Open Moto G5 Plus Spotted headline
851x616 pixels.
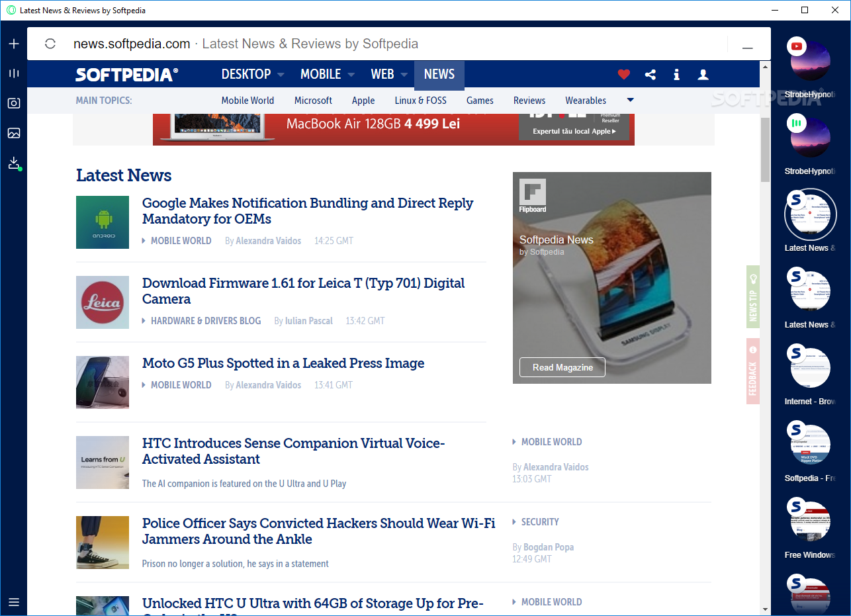283,363
